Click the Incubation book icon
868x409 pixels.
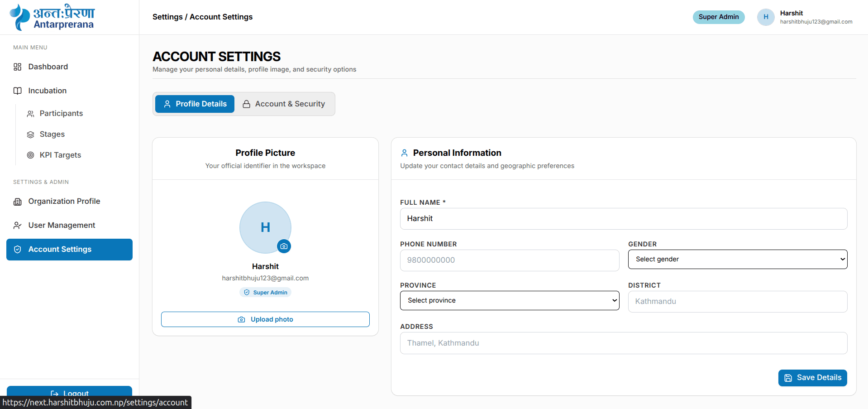tap(18, 91)
